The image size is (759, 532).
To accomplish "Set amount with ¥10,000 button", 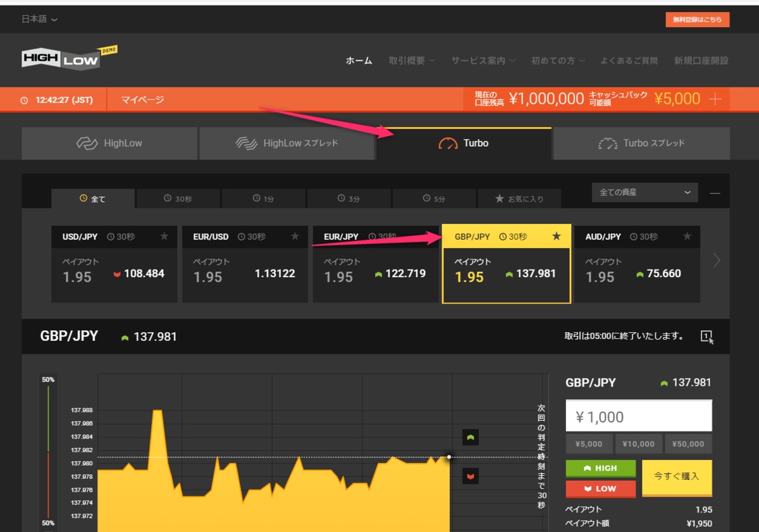I will [x=639, y=443].
